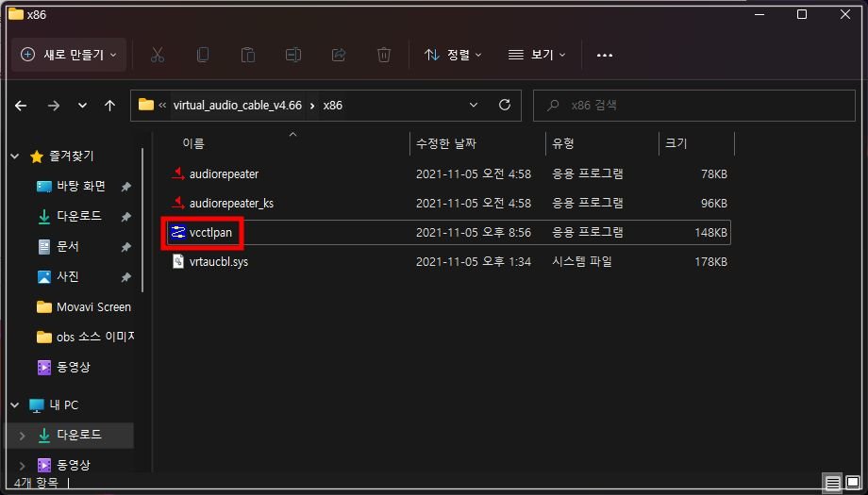Open the 새로 만들기 dropdown

(x=69, y=55)
